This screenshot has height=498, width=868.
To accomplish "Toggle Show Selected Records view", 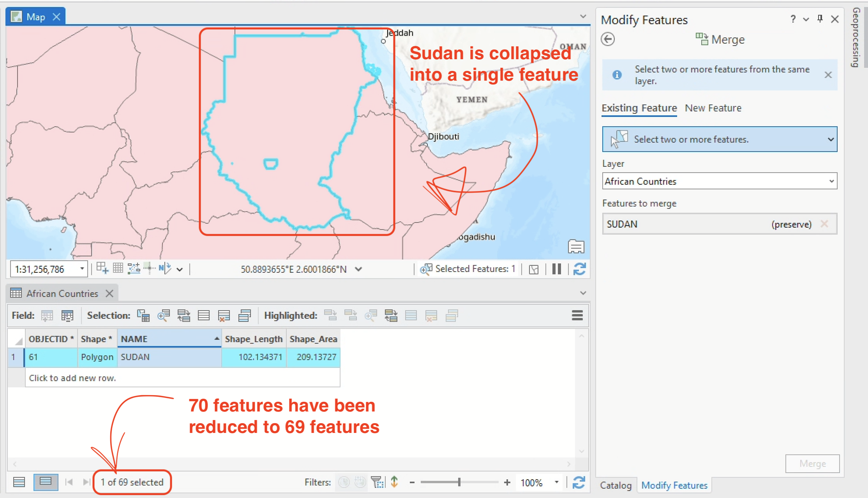I will click(x=46, y=482).
